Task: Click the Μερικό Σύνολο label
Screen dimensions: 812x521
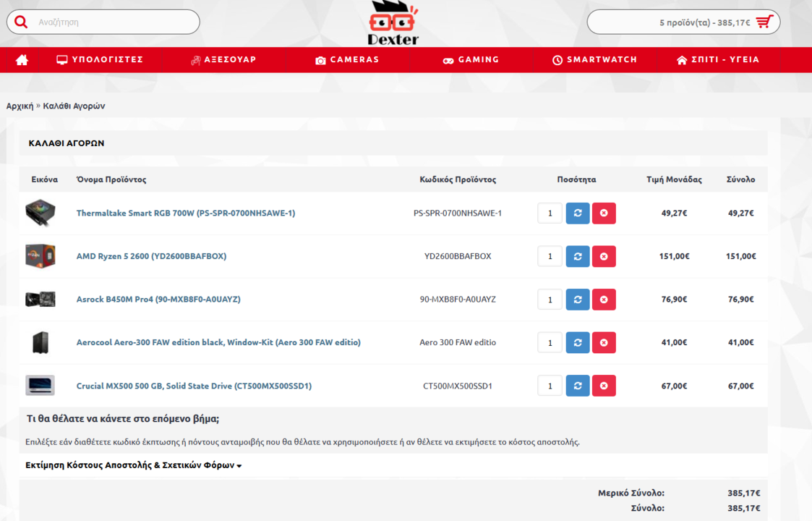Action: click(x=631, y=493)
